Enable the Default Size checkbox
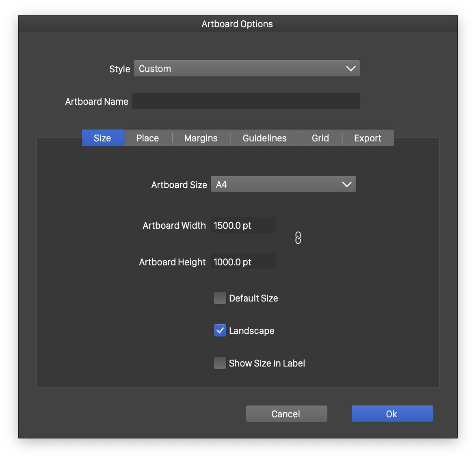Image resolution: width=476 pixels, height=460 pixels. tap(220, 298)
